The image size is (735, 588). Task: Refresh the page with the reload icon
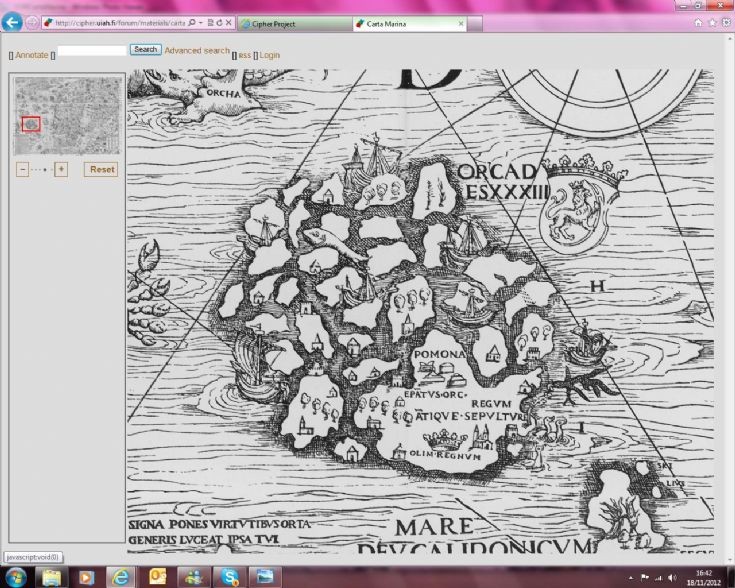tap(219, 23)
